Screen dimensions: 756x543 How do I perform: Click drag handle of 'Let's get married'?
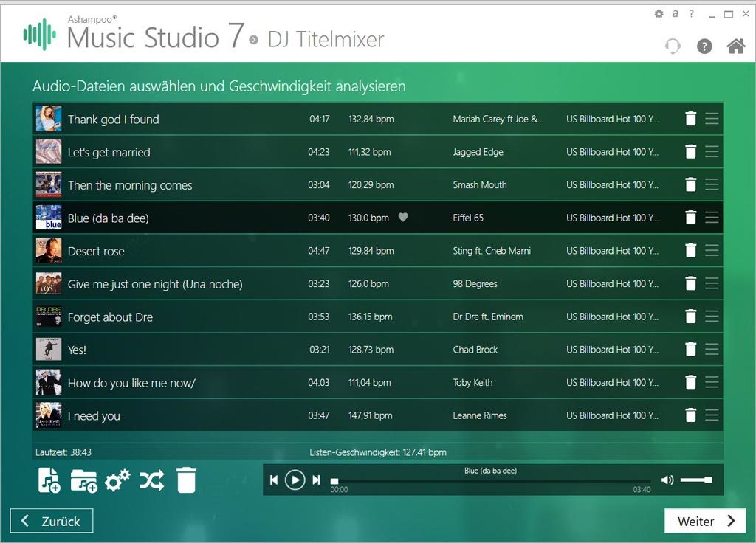tap(712, 152)
